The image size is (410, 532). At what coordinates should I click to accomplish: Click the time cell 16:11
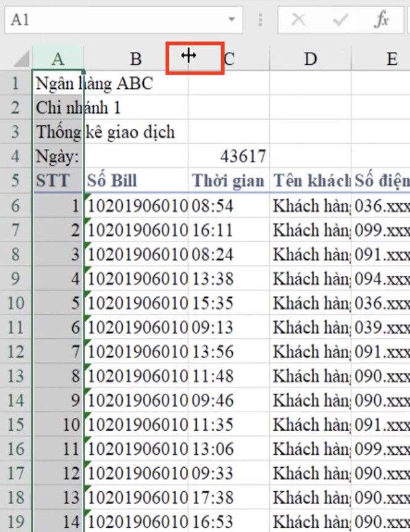[229, 230]
